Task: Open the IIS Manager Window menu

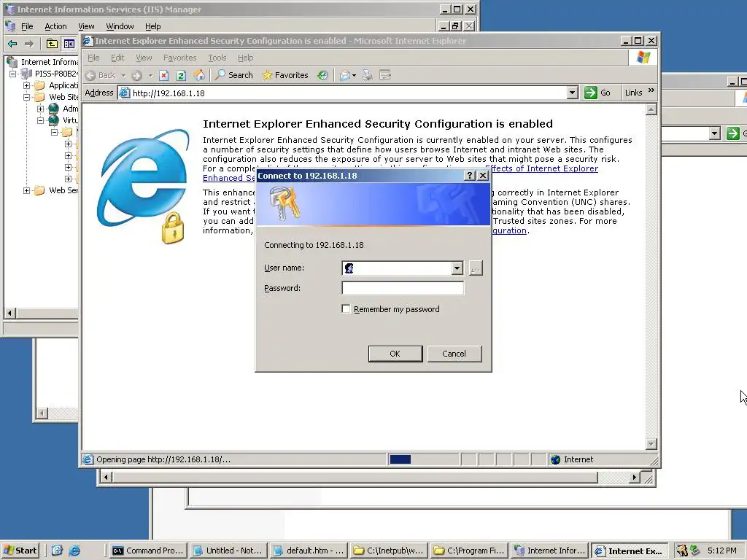Action: point(120,26)
